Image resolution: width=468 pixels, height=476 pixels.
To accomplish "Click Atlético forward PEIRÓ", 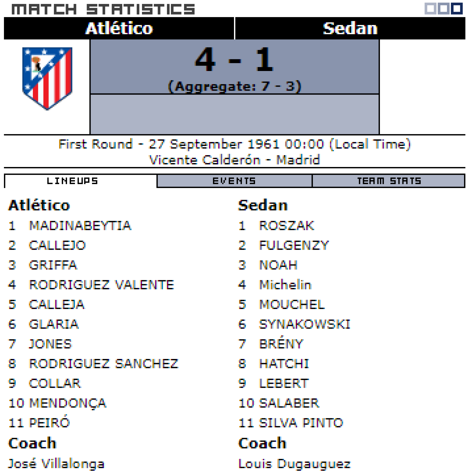I will 50,423.
